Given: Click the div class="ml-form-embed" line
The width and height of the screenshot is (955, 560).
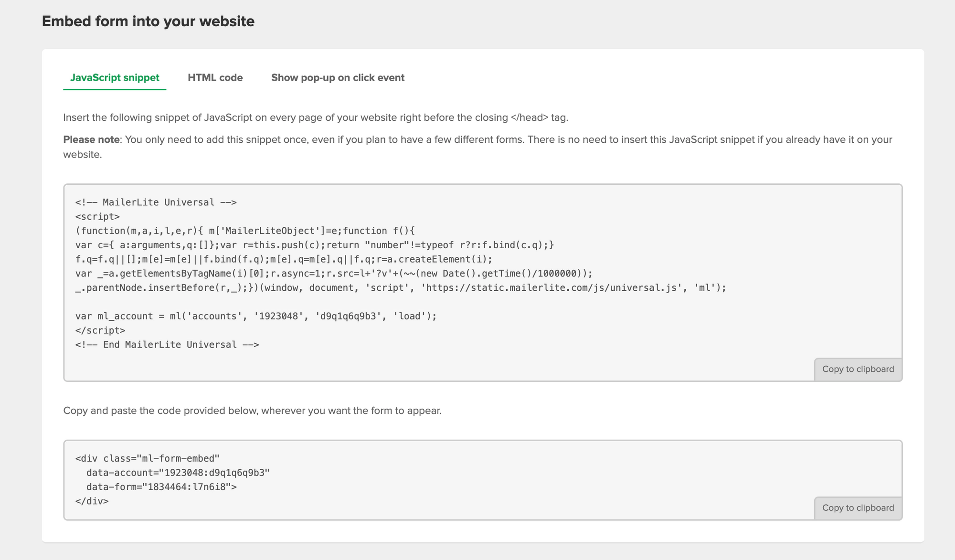Looking at the screenshot, I should tap(147, 459).
